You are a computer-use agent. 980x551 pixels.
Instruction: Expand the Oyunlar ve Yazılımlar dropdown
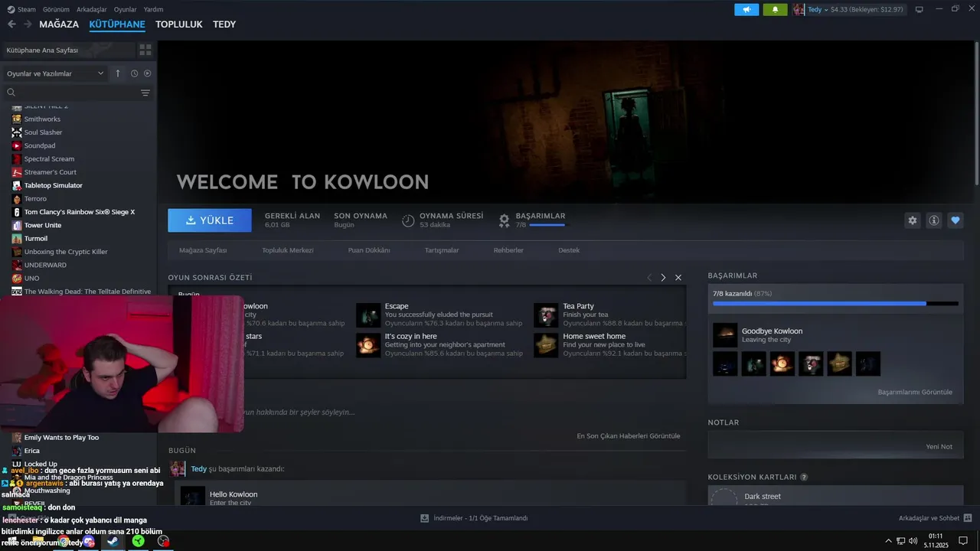tap(55, 73)
